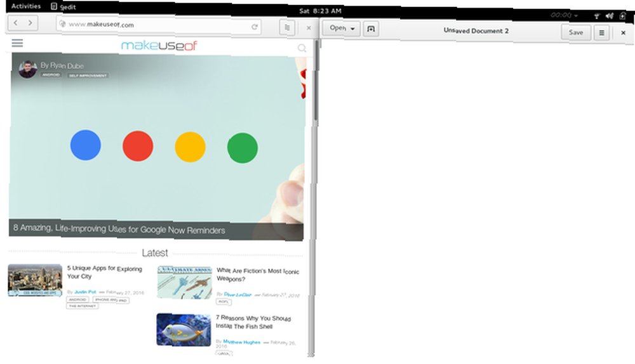Open the city skyline article thumbnail

[35, 280]
